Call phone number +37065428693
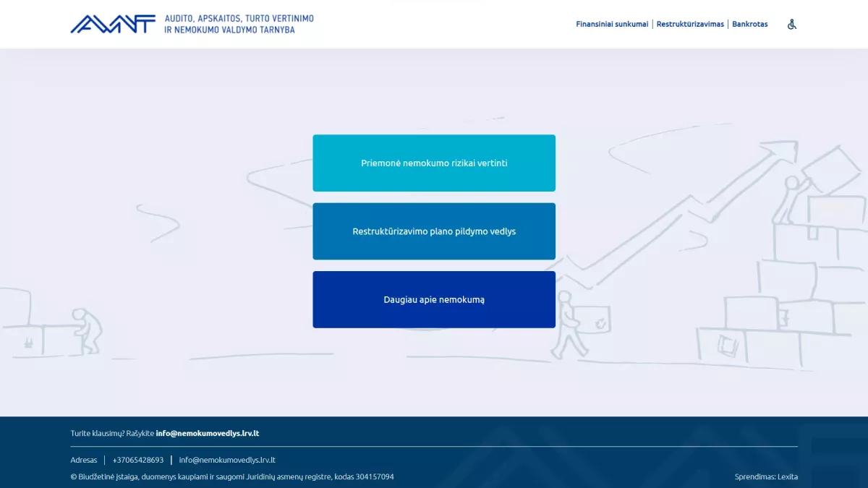 (x=138, y=460)
